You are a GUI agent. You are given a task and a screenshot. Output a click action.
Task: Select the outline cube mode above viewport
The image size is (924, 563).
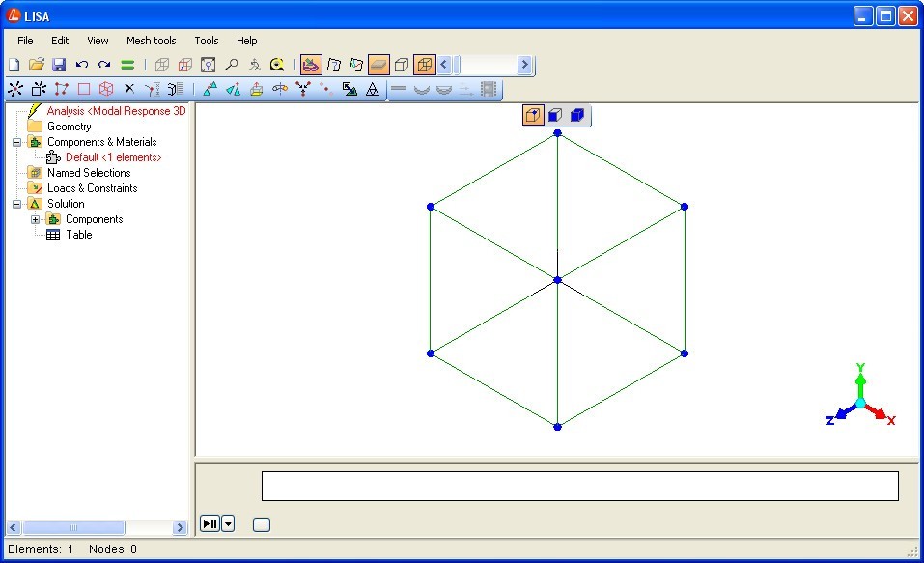533,115
